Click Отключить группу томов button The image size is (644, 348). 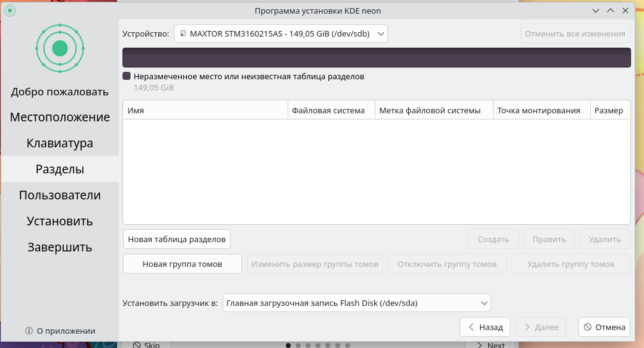(x=447, y=264)
